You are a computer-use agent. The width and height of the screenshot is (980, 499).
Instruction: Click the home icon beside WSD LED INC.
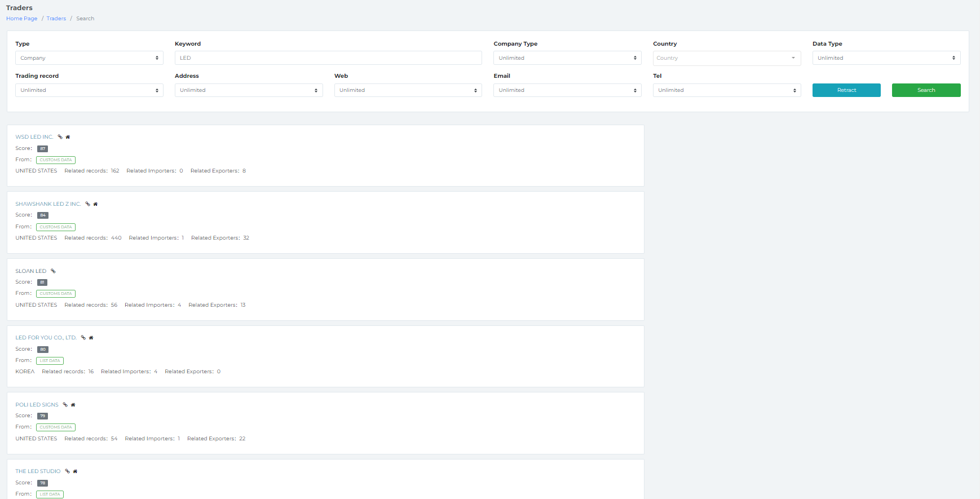(68, 137)
